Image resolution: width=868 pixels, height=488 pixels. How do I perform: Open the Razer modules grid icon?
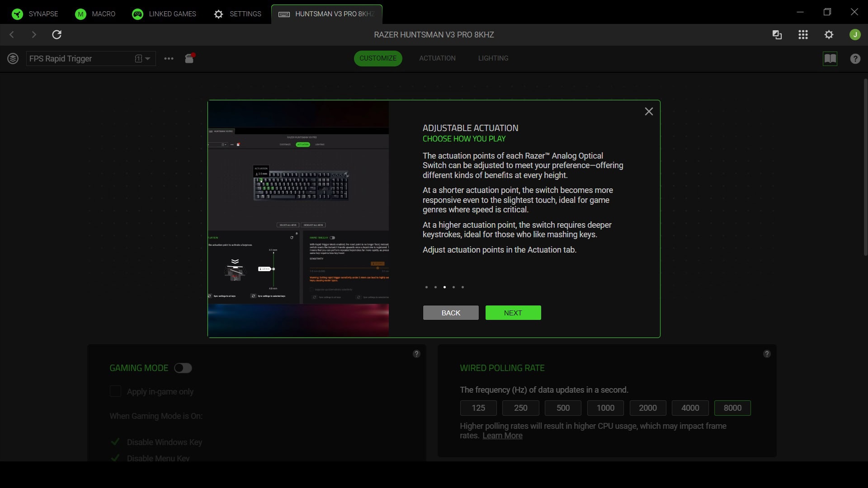[803, 34]
